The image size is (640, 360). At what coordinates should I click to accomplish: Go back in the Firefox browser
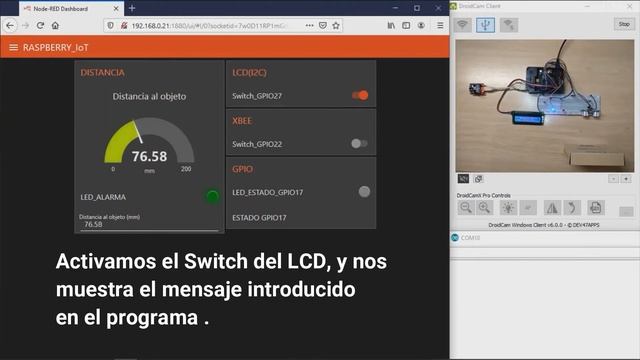point(10,25)
